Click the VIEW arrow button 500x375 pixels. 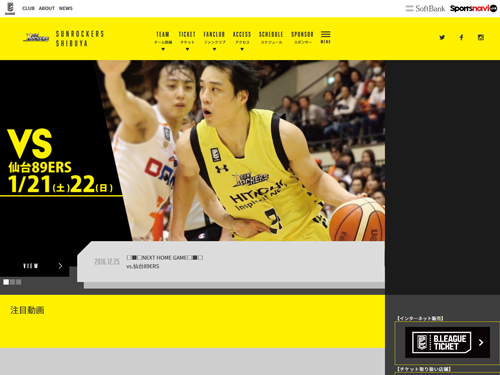(x=42, y=266)
